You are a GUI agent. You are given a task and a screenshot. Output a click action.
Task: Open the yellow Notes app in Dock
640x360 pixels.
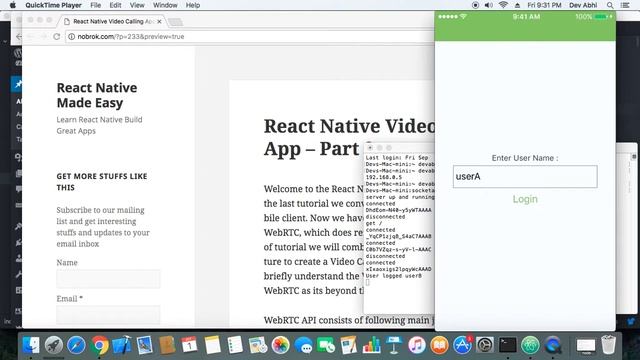[x=212, y=345]
